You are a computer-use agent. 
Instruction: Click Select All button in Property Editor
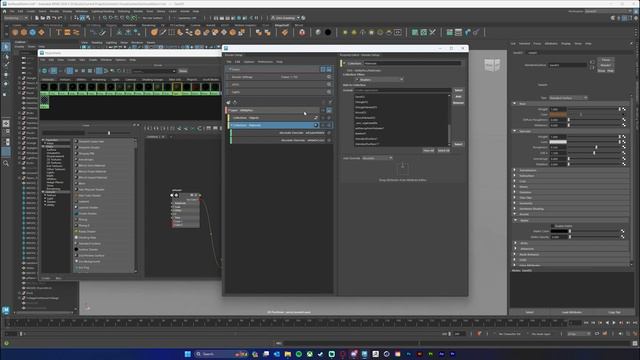point(443,151)
